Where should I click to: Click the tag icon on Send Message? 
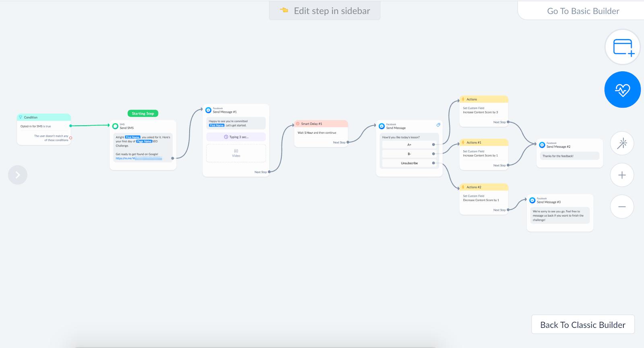click(x=438, y=125)
